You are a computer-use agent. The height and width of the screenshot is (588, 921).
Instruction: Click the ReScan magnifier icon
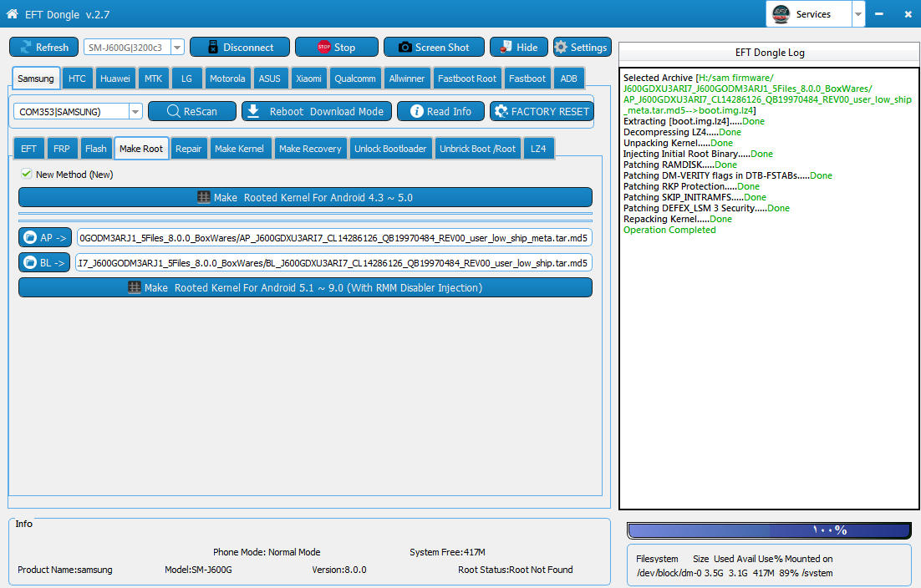click(173, 111)
